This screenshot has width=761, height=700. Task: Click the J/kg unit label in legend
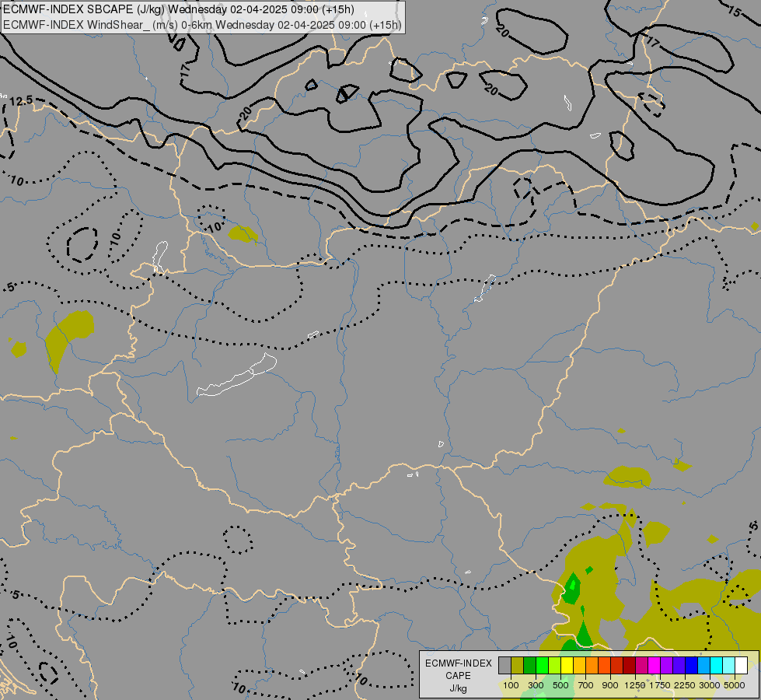458,688
